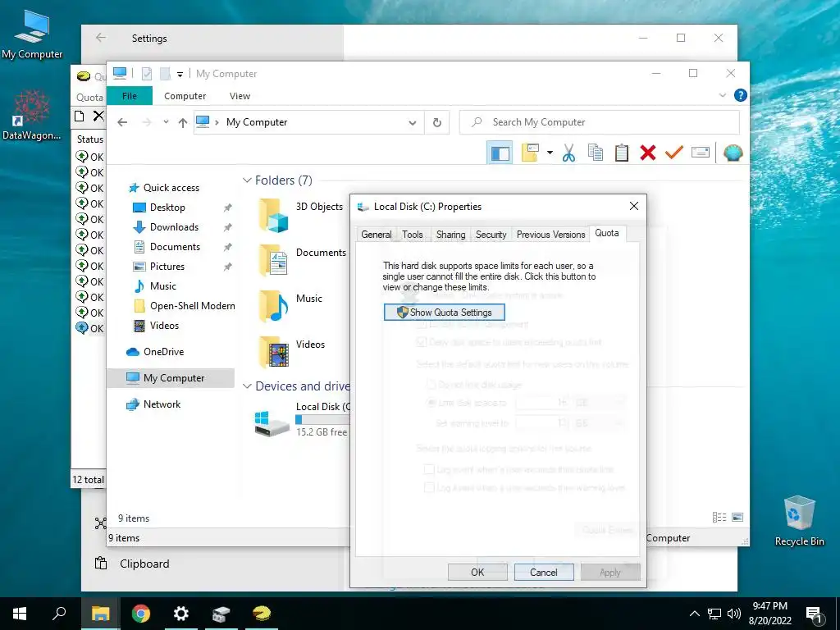Go back with Explorer's back arrow
The height and width of the screenshot is (630, 840).
[x=122, y=123]
